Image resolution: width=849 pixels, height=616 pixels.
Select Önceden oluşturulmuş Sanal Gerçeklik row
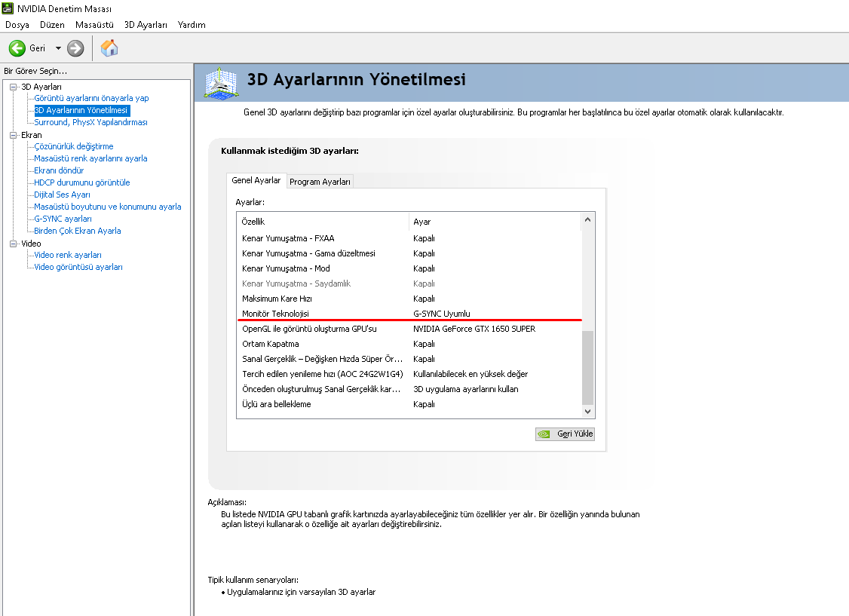click(x=409, y=390)
